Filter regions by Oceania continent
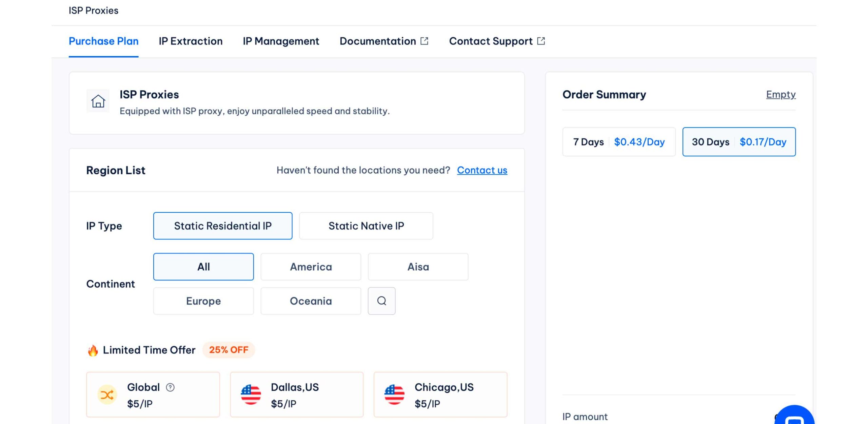This screenshot has width=868, height=424. (x=311, y=301)
